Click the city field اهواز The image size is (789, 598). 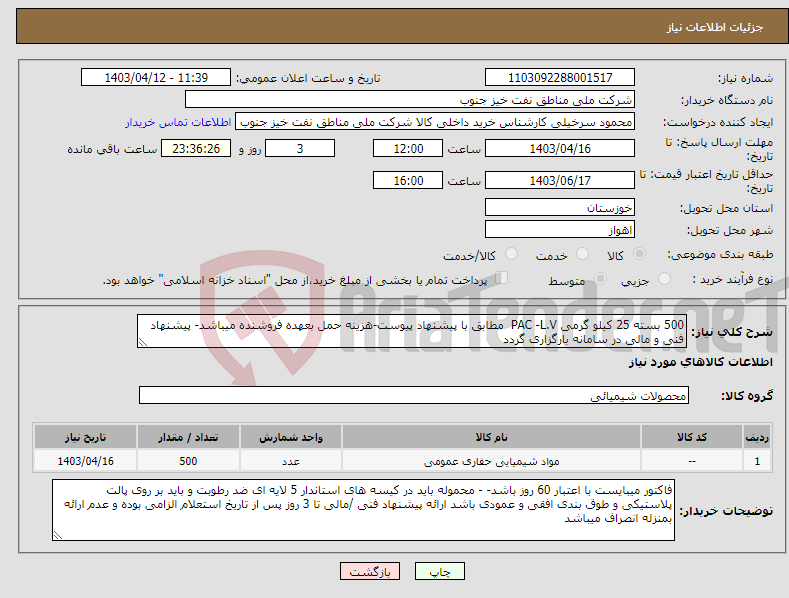(x=560, y=230)
